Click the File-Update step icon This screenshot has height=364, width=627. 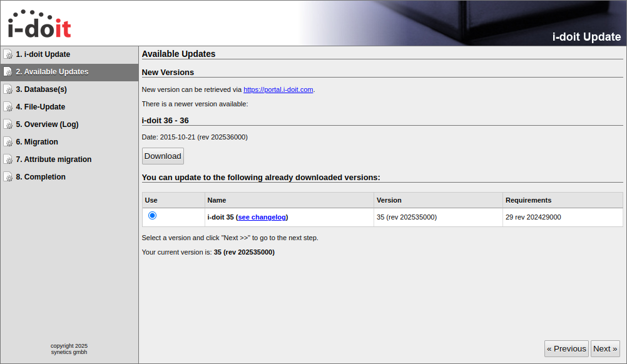(x=8, y=107)
